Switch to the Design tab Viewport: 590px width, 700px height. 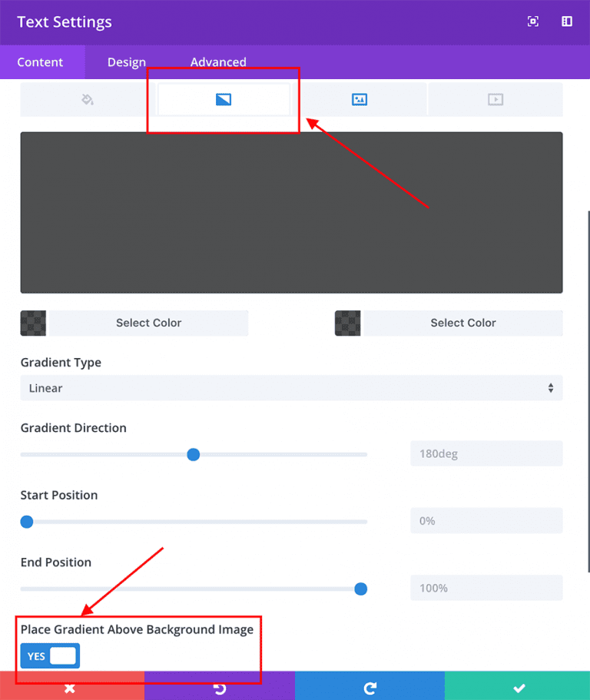pos(126,61)
